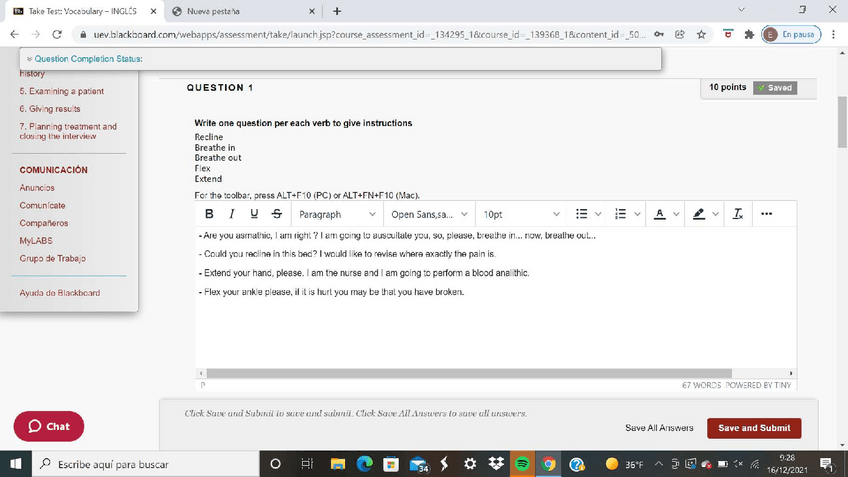Open the En pausa profile button
The width and height of the screenshot is (848, 477).
coord(791,35)
